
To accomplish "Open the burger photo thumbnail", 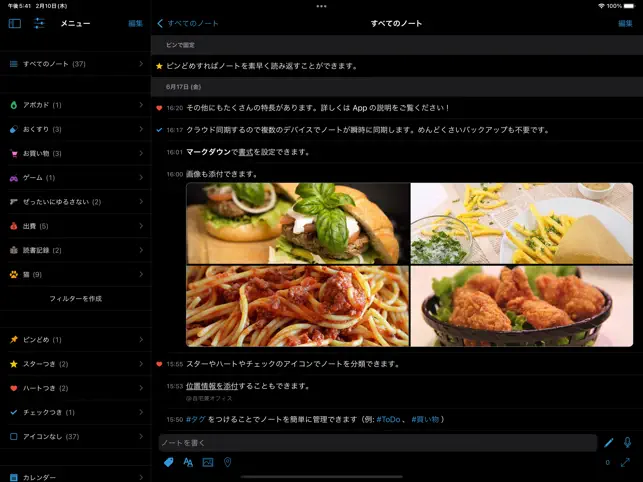I will (x=298, y=223).
